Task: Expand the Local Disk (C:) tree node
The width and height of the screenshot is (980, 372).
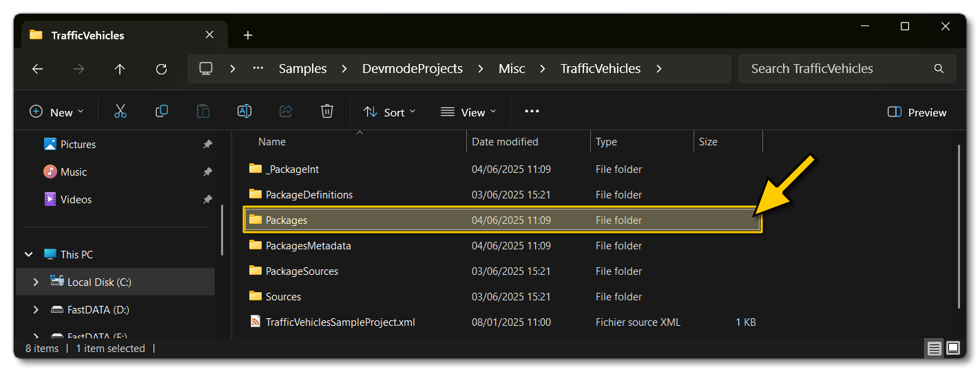Action: click(36, 282)
